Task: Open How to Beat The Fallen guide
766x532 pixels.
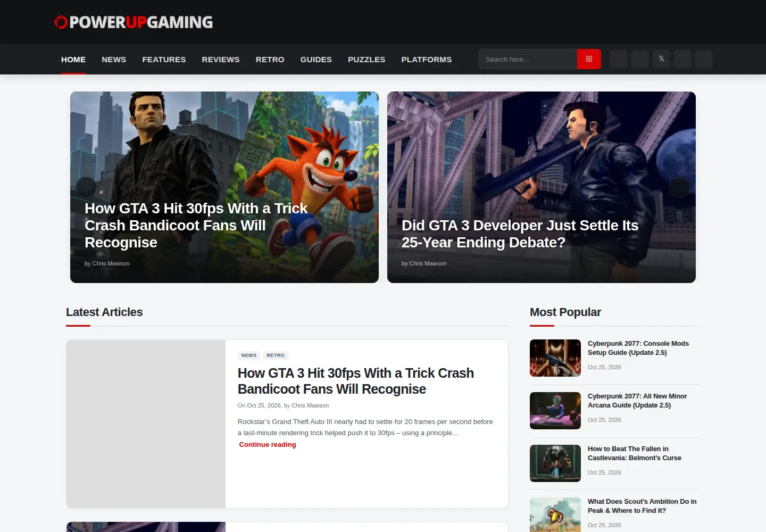Action: coord(635,453)
